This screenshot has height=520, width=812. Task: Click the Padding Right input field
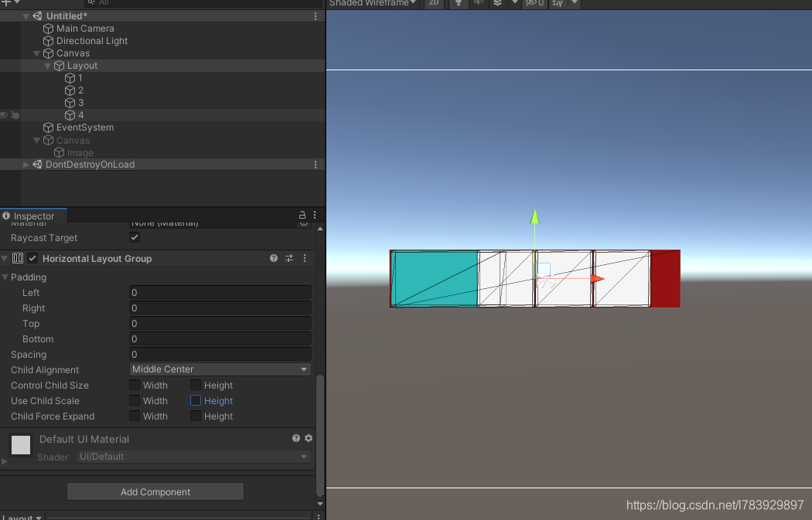click(x=220, y=308)
